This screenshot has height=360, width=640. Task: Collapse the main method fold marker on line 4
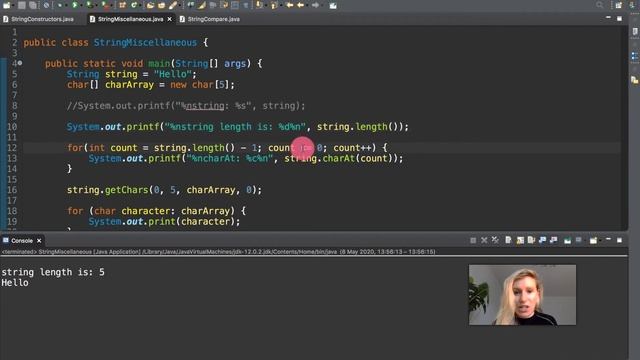tap(20, 63)
